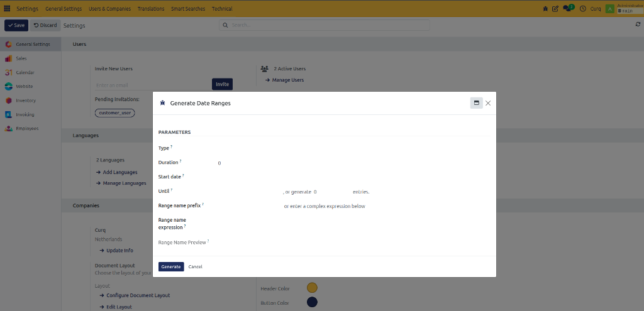Click the Edit Layout link
644x311 pixels.
click(x=116, y=307)
